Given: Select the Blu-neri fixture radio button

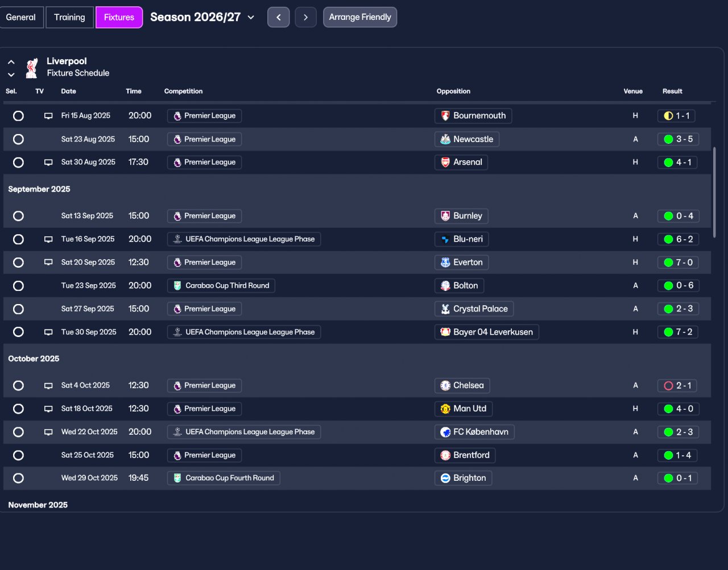Looking at the screenshot, I should coord(18,239).
